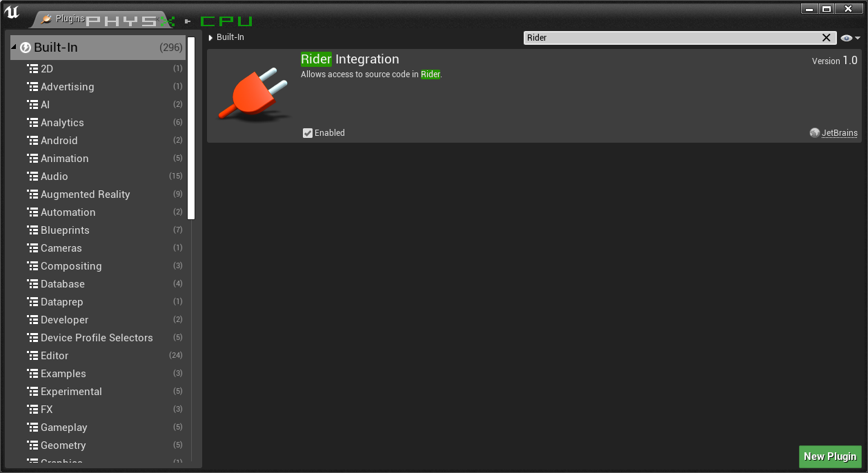Click the Analytics category list icon
The height and width of the screenshot is (473, 868).
(x=32, y=123)
